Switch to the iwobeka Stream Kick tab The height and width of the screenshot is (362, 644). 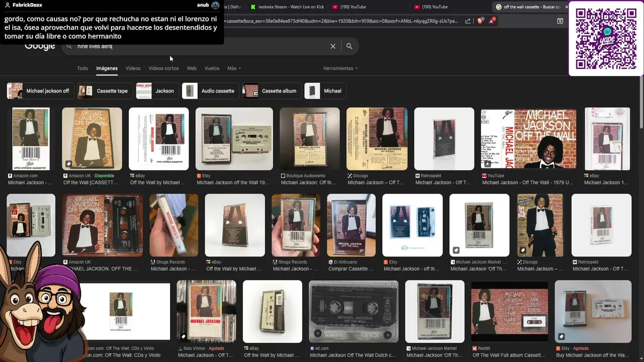(287, 7)
